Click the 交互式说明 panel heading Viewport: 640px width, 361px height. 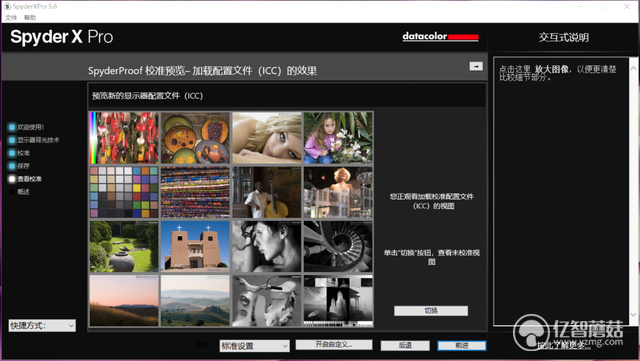(x=564, y=38)
